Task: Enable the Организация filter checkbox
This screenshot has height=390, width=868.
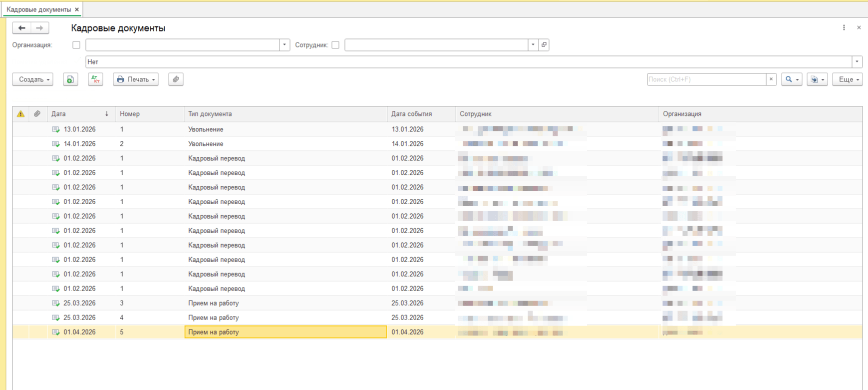Action: 76,45
